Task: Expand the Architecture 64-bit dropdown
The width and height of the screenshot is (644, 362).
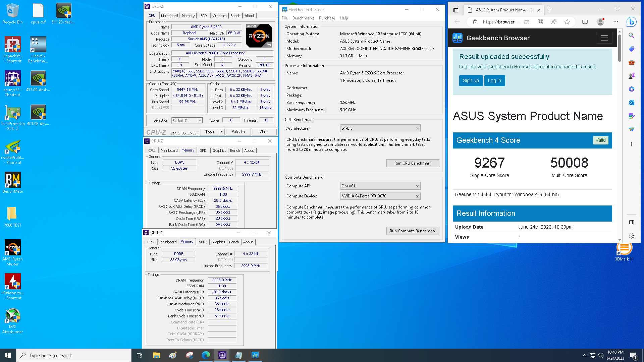Action: pos(380,128)
